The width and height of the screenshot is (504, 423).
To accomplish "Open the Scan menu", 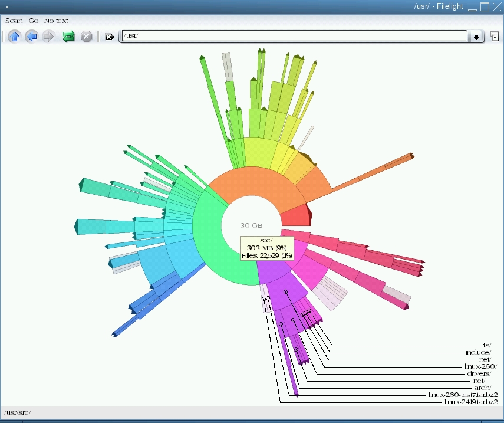I will click(14, 21).
